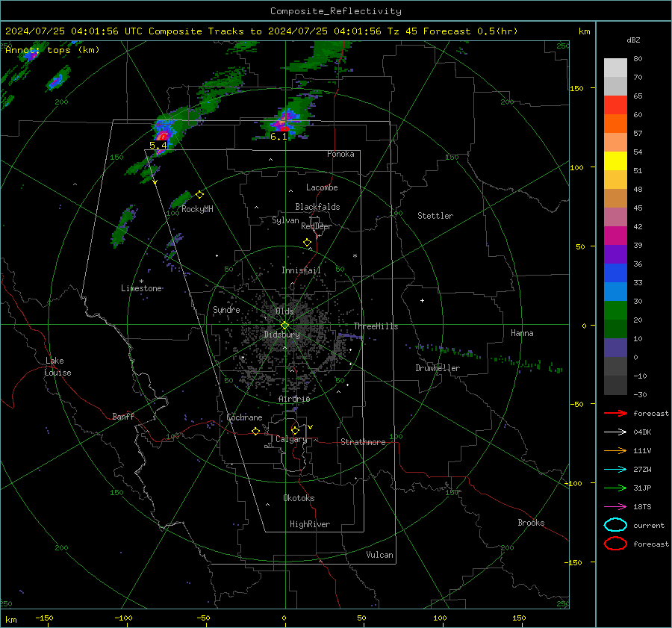Select the Banff label
This screenshot has width=672, height=628.
point(123,416)
